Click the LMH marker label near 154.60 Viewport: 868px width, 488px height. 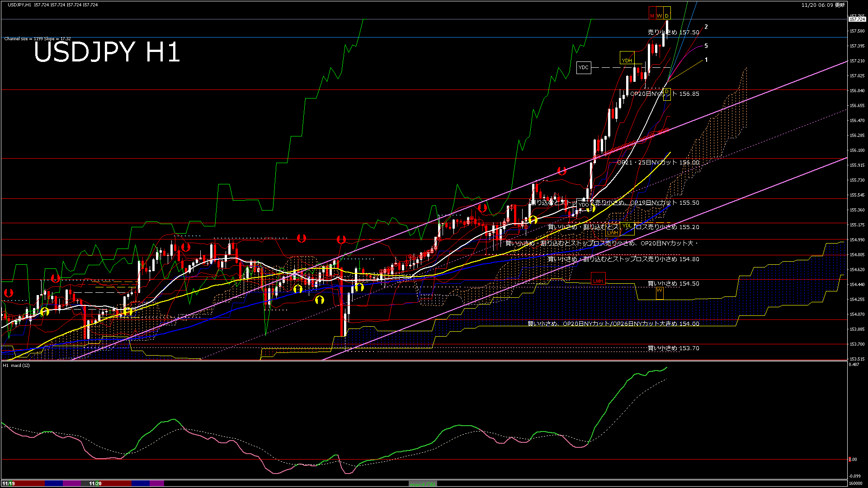[598, 281]
